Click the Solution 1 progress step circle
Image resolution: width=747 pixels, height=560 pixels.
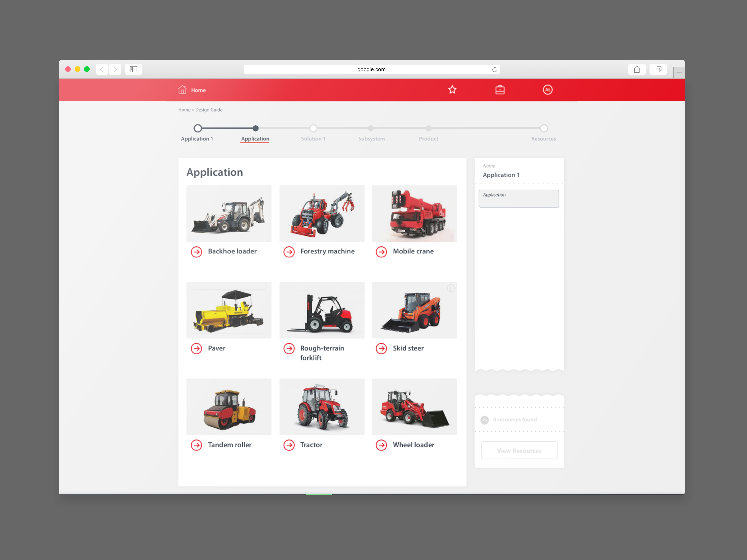point(313,128)
